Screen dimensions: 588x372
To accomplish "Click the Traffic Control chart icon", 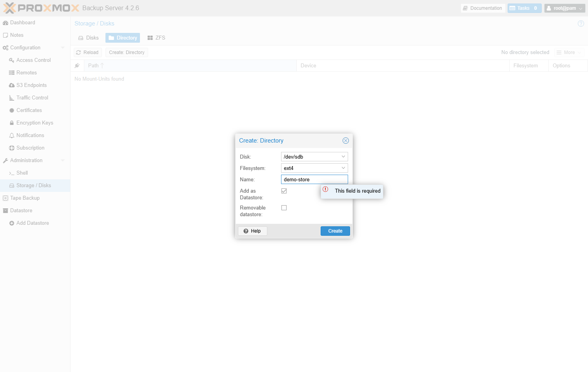I will [12, 98].
